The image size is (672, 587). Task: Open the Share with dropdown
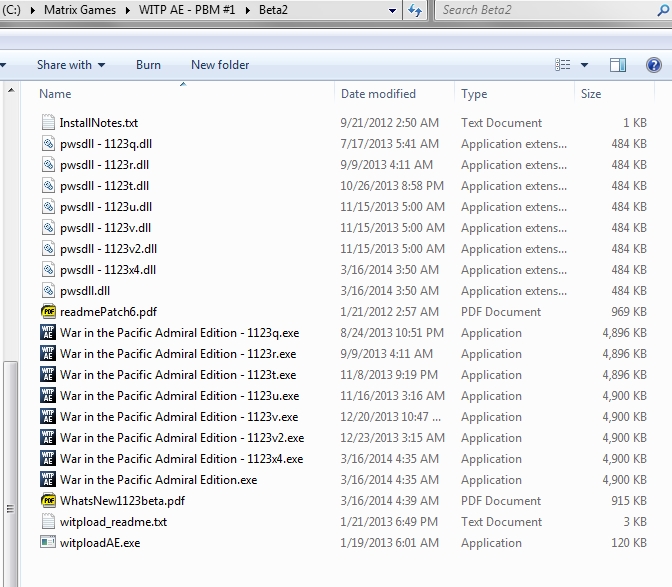[71, 65]
